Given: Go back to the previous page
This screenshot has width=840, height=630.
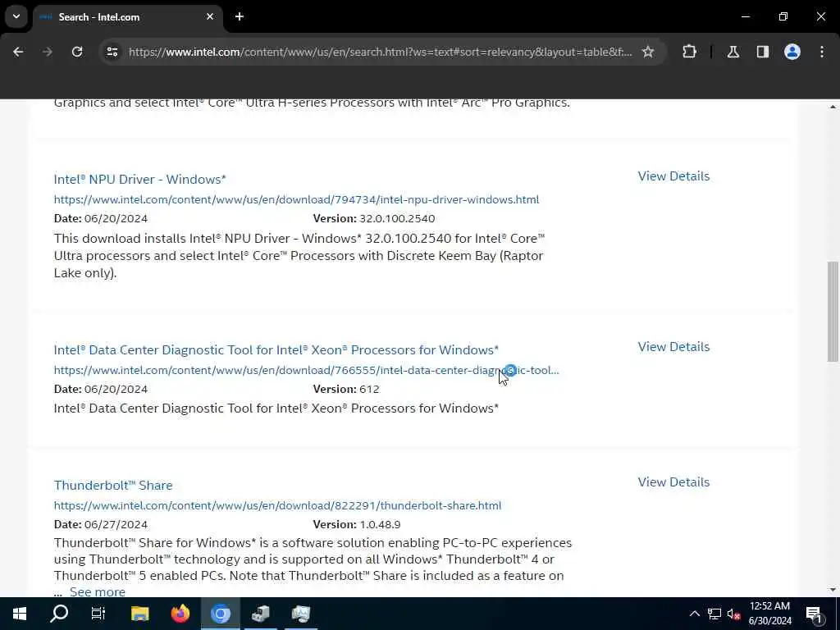Looking at the screenshot, I should click(18, 52).
